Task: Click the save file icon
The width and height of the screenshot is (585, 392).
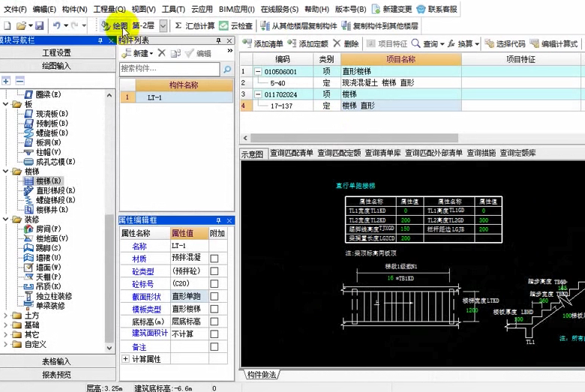Action: [x=37, y=25]
